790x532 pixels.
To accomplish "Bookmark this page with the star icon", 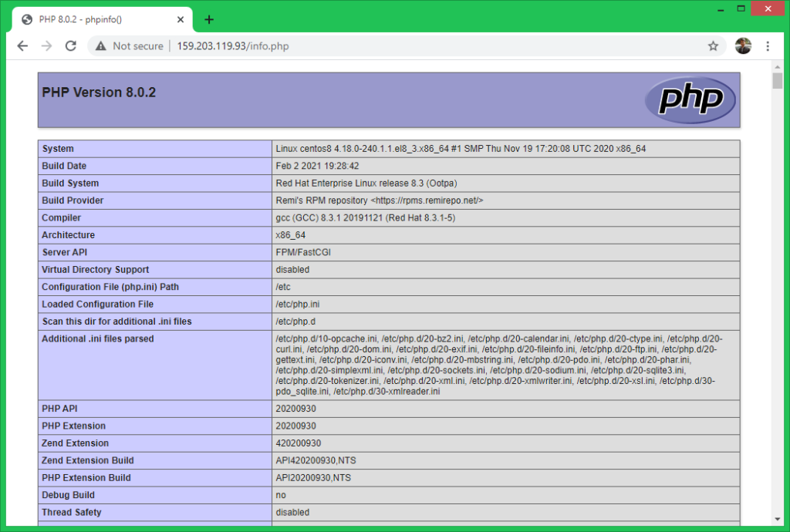I will click(x=713, y=46).
